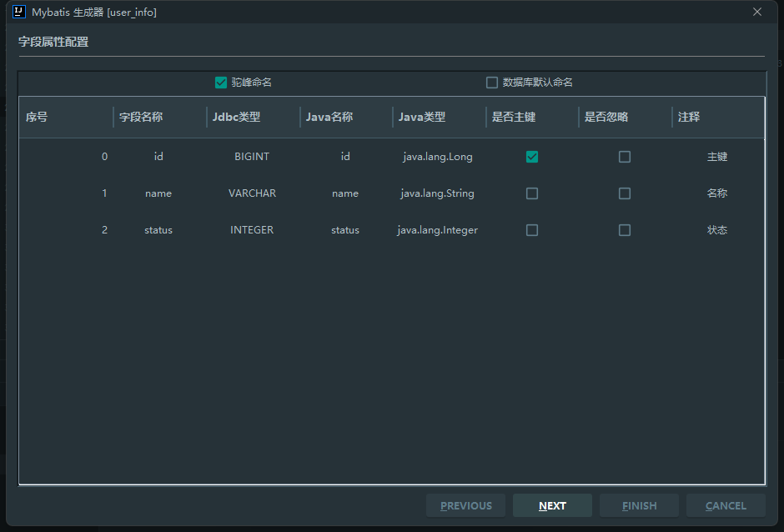This screenshot has height=532, width=784.
Task: Select the java.lang.Integer cell
Action: 438,230
